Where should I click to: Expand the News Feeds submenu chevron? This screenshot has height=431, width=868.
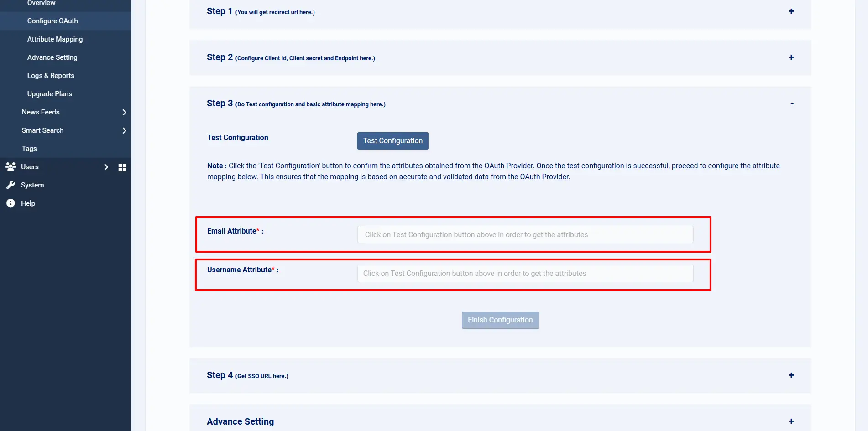124,112
